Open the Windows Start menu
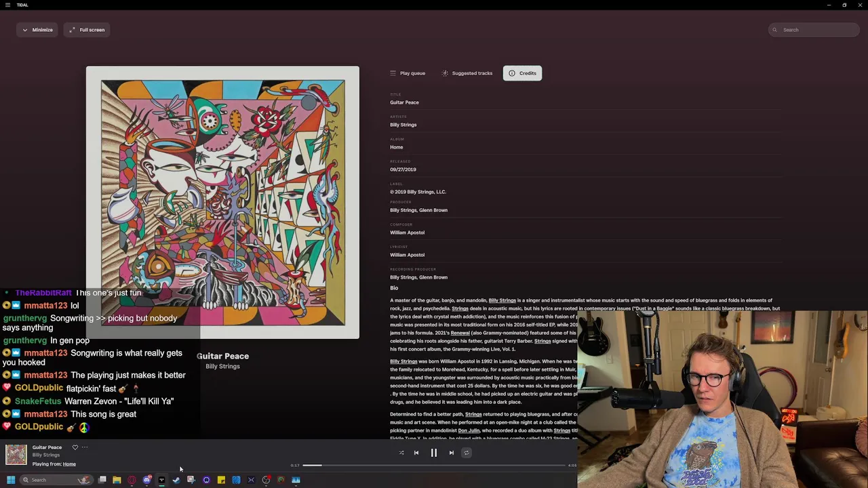Image resolution: width=868 pixels, height=488 pixels. [11, 480]
